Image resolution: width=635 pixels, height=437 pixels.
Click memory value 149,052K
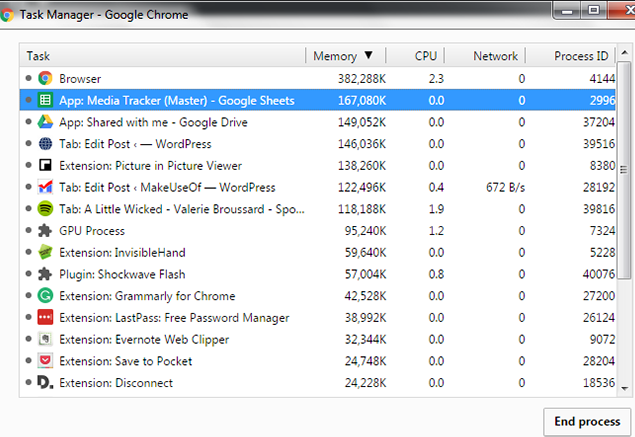(362, 122)
